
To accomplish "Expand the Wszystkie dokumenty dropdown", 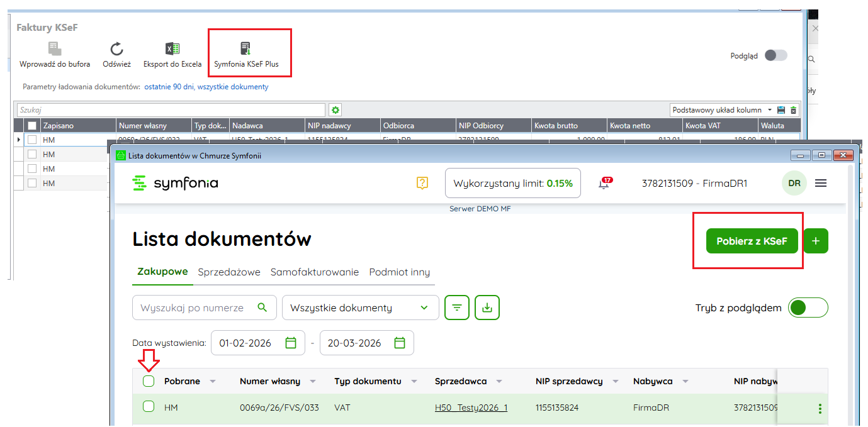I will coord(361,308).
